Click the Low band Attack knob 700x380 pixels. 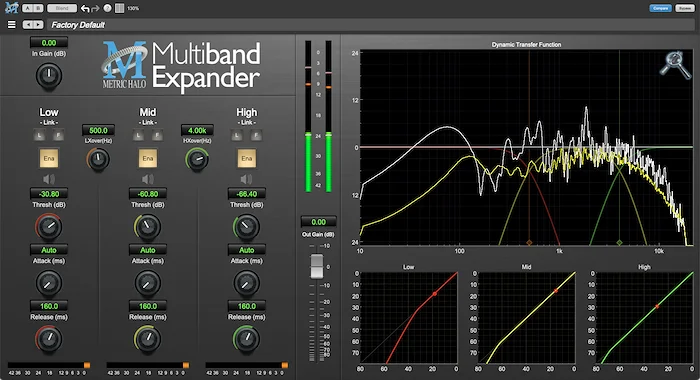49,283
